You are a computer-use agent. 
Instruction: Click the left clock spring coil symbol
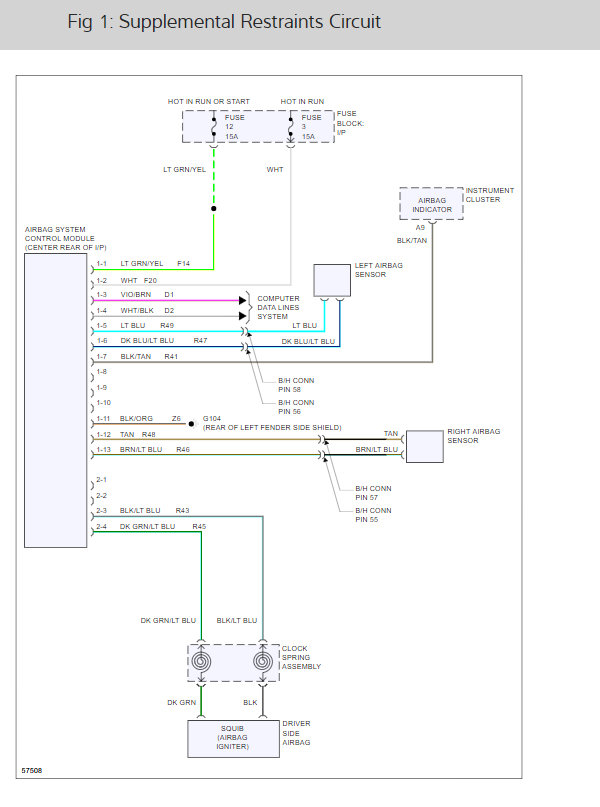201,661
